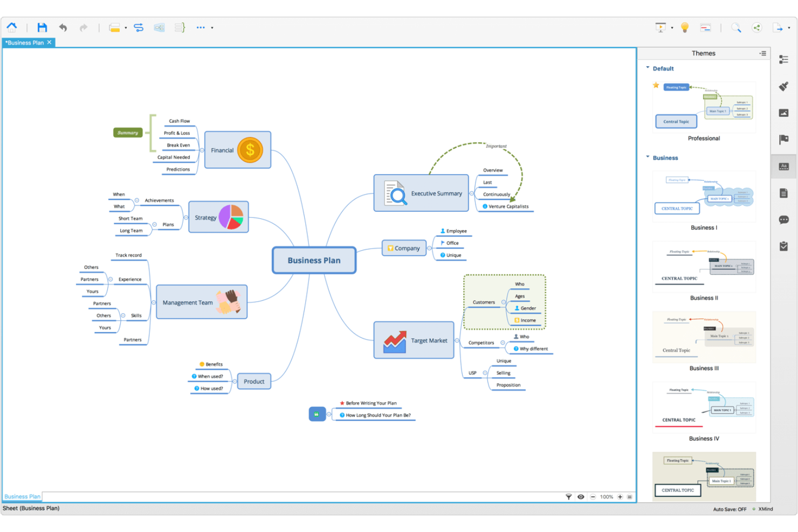Apply the Professional theme
The image size is (798, 532).
point(704,107)
